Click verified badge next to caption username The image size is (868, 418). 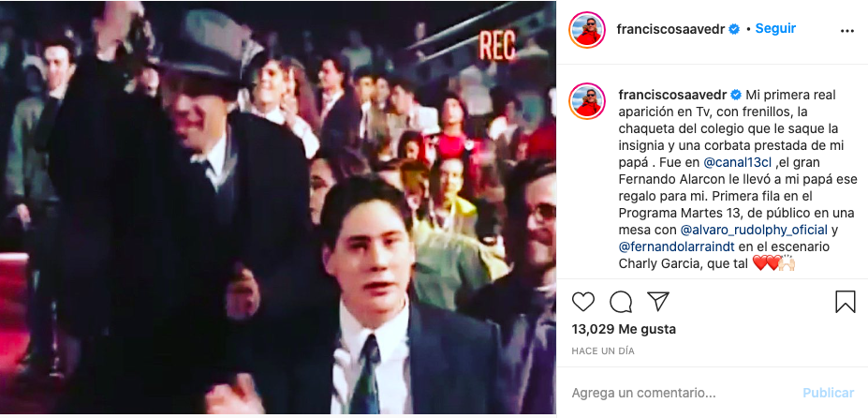(x=736, y=95)
